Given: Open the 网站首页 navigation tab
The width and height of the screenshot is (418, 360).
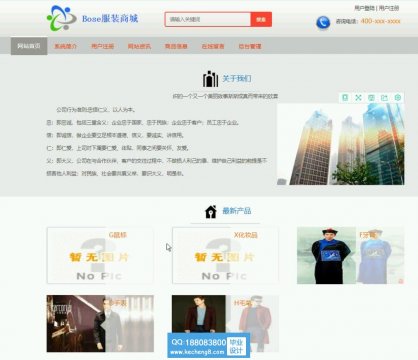Looking at the screenshot, I should (x=29, y=46).
